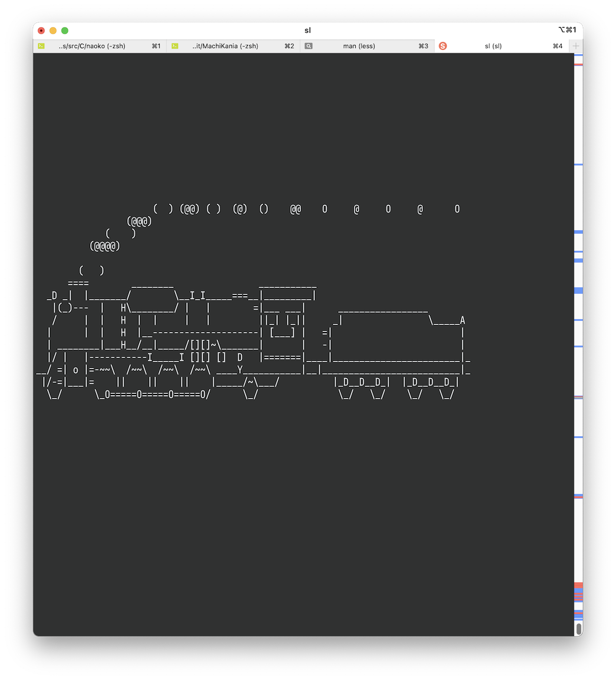
Task: Click the green shell icon on the naoko tab
Action: (x=41, y=45)
